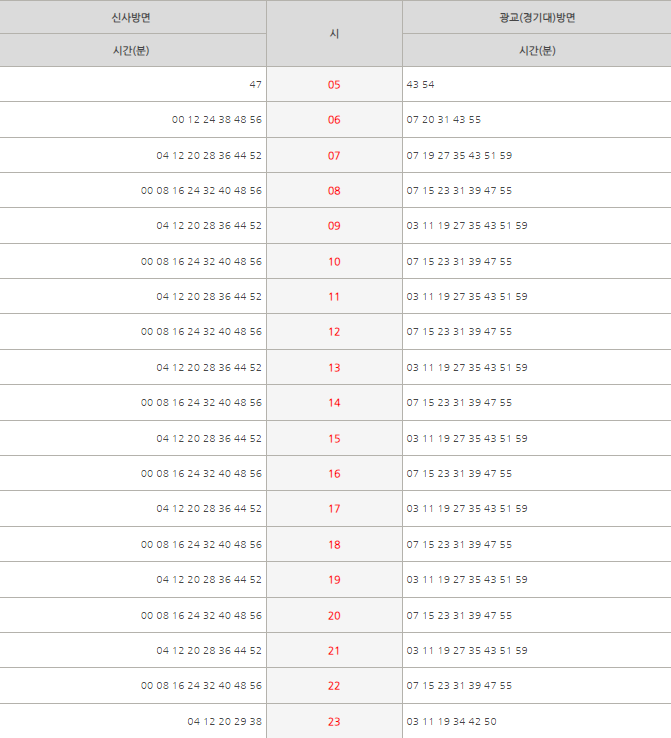
Task: Click 신사방면 minutes in the 15시 row
Action: (209, 438)
